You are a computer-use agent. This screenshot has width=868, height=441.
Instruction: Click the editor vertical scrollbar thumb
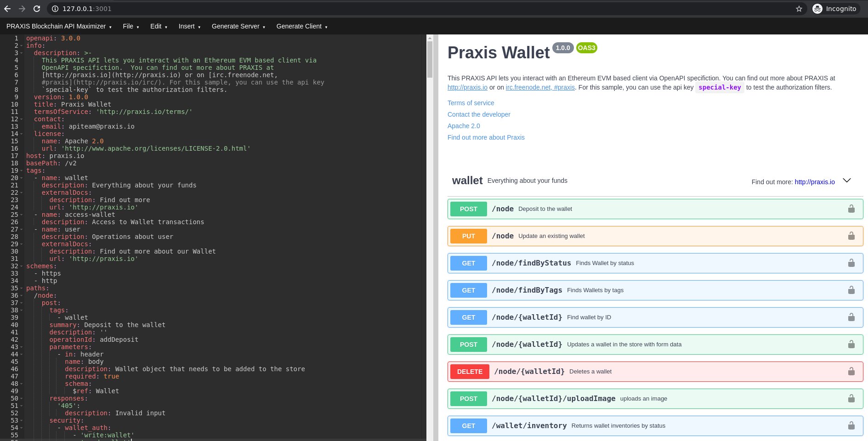point(430,59)
